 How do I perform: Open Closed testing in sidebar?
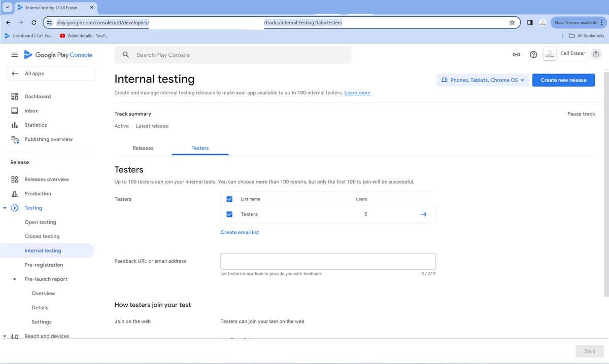coord(42,236)
